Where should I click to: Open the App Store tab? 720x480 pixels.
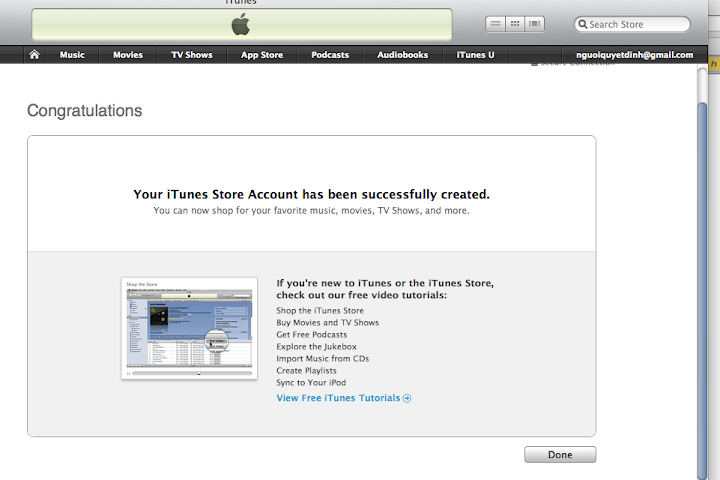pos(262,55)
